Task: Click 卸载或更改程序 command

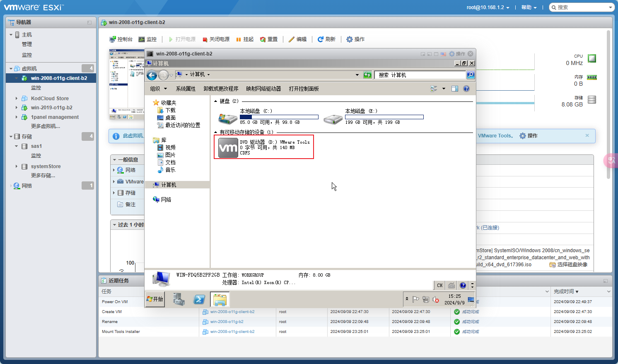Action: (x=221, y=89)
